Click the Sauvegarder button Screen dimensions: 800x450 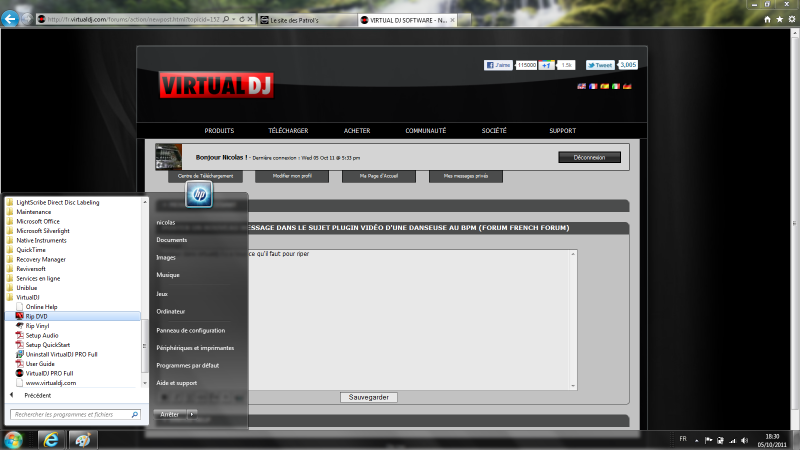point(369,397)
